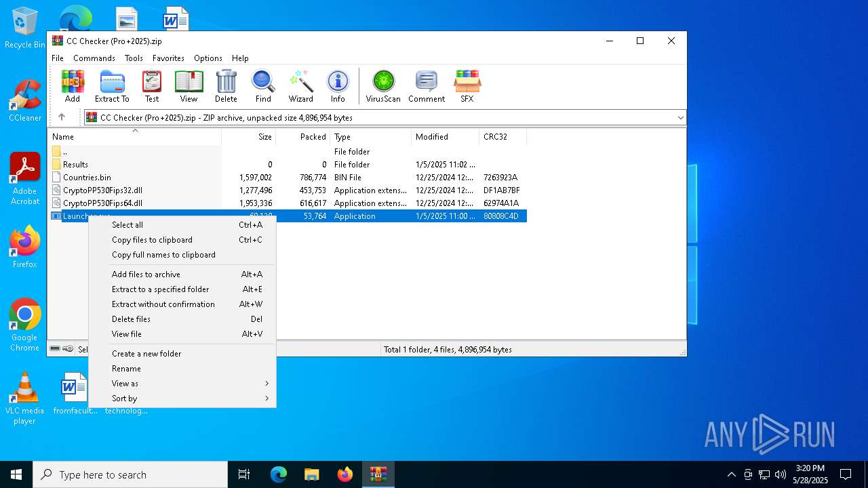868x488 pixels.
Task: Click the status bar key icon
Action: (68, 349)
